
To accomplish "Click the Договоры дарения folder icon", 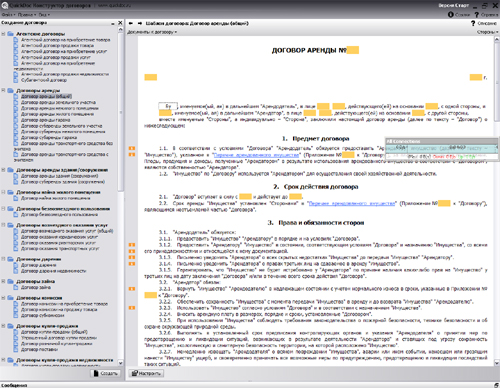I will pyautogui.click(x=10, y=259).
